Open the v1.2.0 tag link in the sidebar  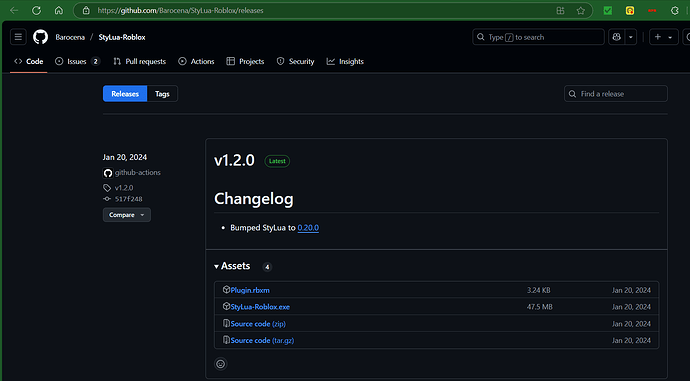click(x=124, y=188)
